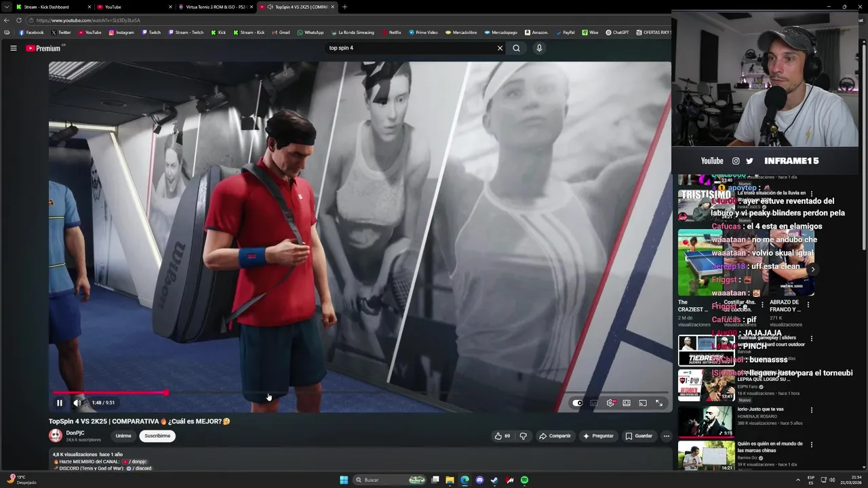Pause the video with the player pause button
Image resolution: width=868 pixels, height=488 pixels.
59,403
